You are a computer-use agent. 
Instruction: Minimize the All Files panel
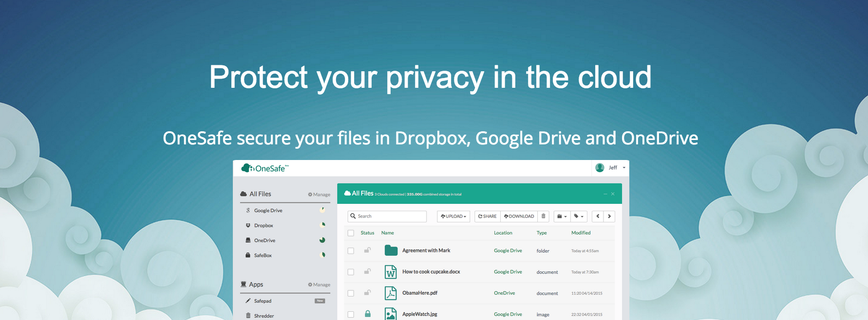click(605, 194)
